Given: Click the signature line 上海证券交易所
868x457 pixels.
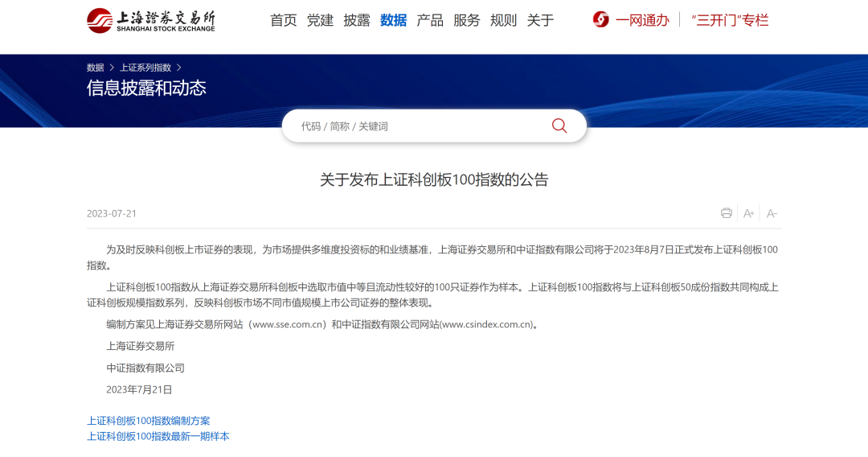Looking at the screenshot, I should [140, 346].
